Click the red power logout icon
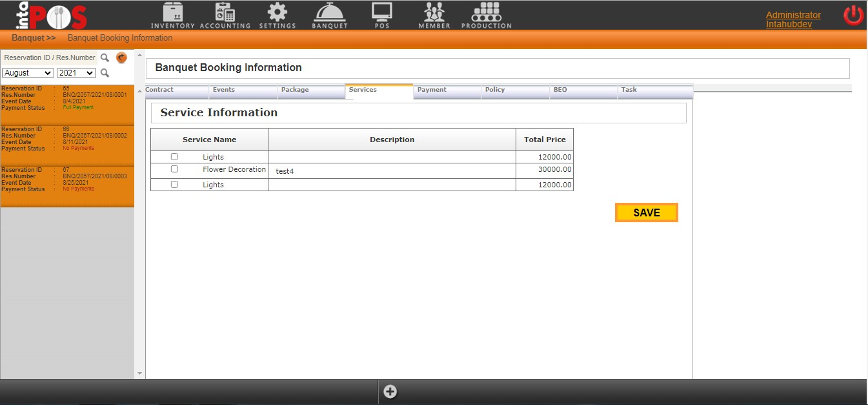 pos(853,16)
